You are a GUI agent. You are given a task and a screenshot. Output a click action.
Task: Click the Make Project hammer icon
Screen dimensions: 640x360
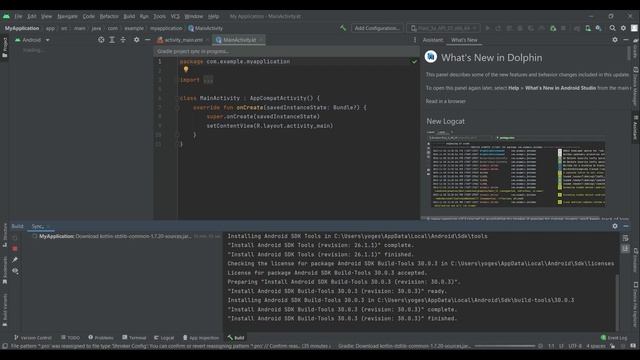(343, 28)
